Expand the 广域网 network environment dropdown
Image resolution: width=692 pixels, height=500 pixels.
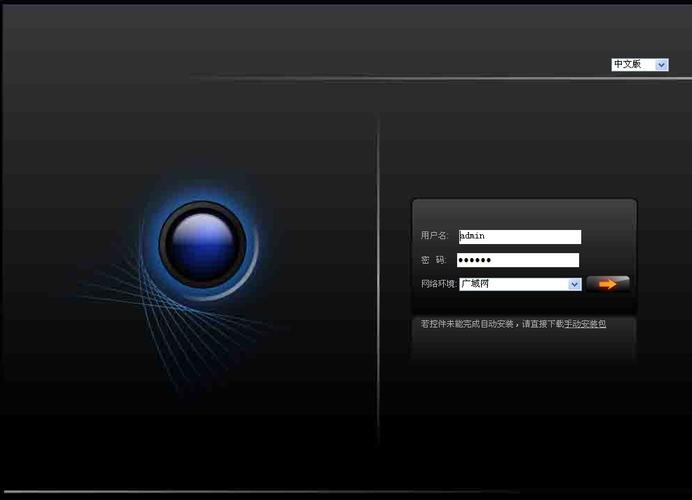(513, 284)
